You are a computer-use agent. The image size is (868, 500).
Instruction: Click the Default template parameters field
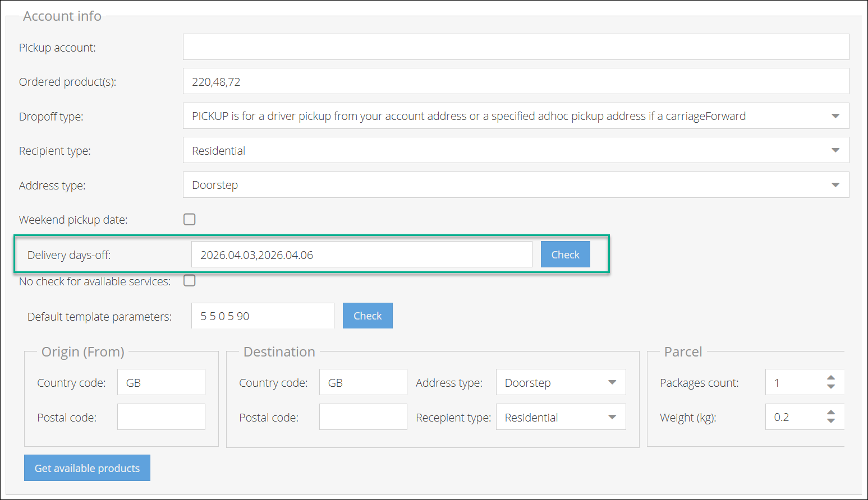[x=262, y=316]
